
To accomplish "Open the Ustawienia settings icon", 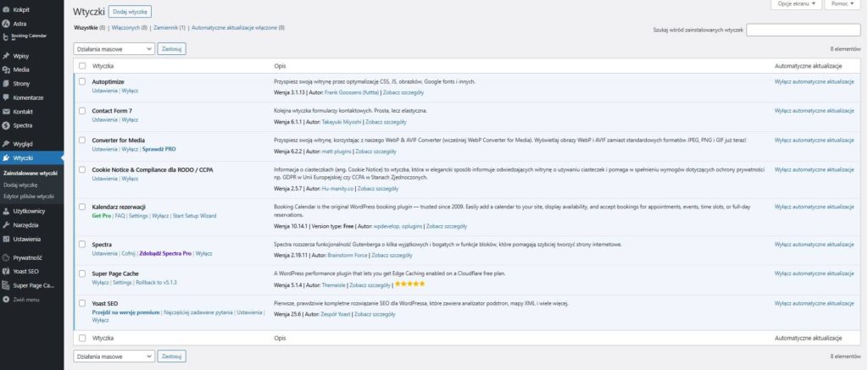I will [x=6, y=239].
